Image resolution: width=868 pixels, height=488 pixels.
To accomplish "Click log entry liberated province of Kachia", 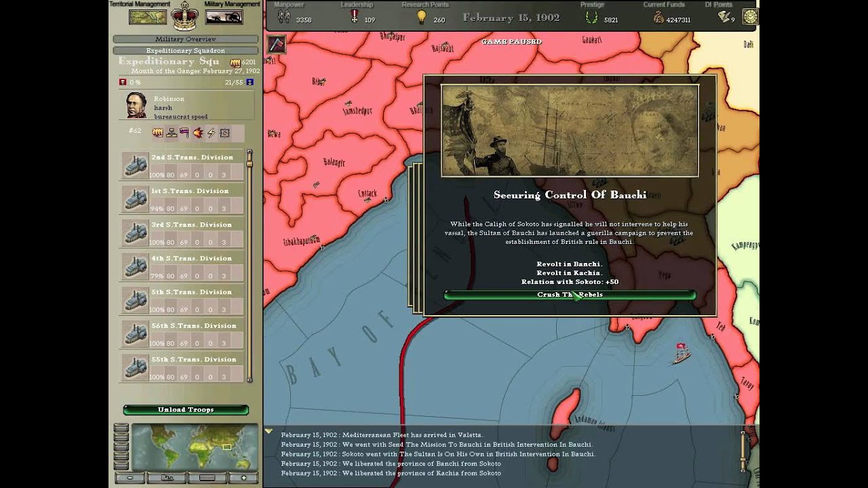I will point(391,473).
